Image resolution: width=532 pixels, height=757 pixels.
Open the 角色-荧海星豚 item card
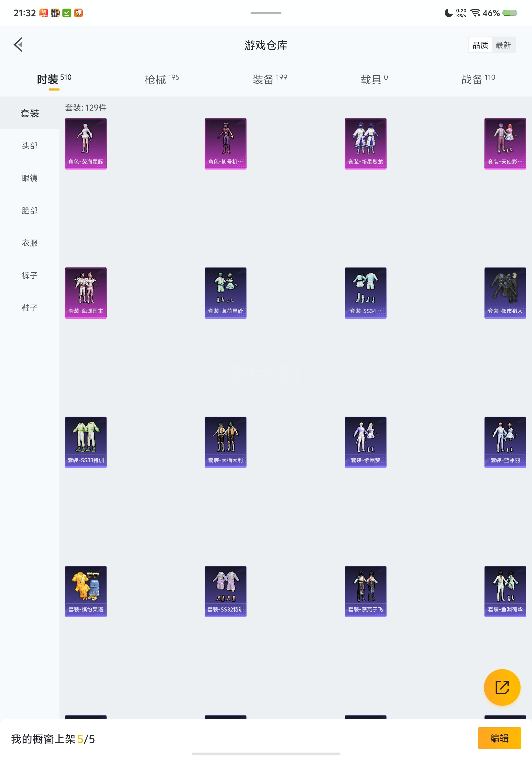86,143
